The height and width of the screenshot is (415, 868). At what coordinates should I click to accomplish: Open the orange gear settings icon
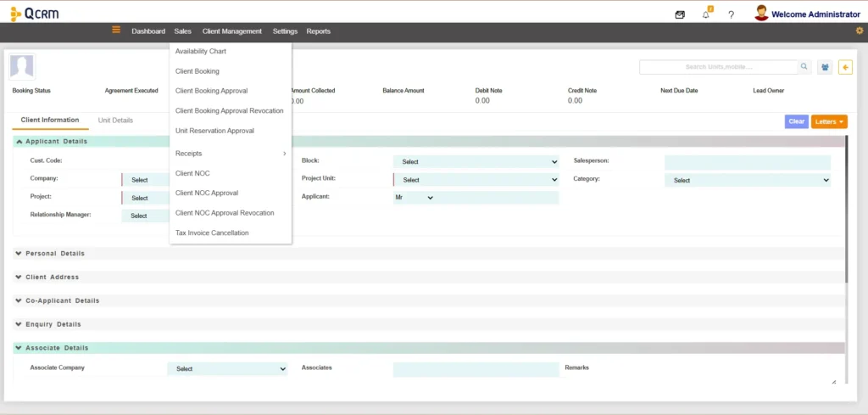[860, 31]
